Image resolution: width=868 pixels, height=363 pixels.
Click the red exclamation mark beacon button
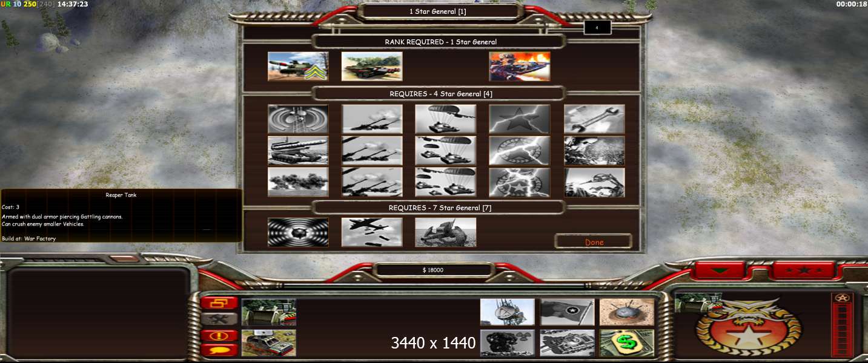pos(219,335)
